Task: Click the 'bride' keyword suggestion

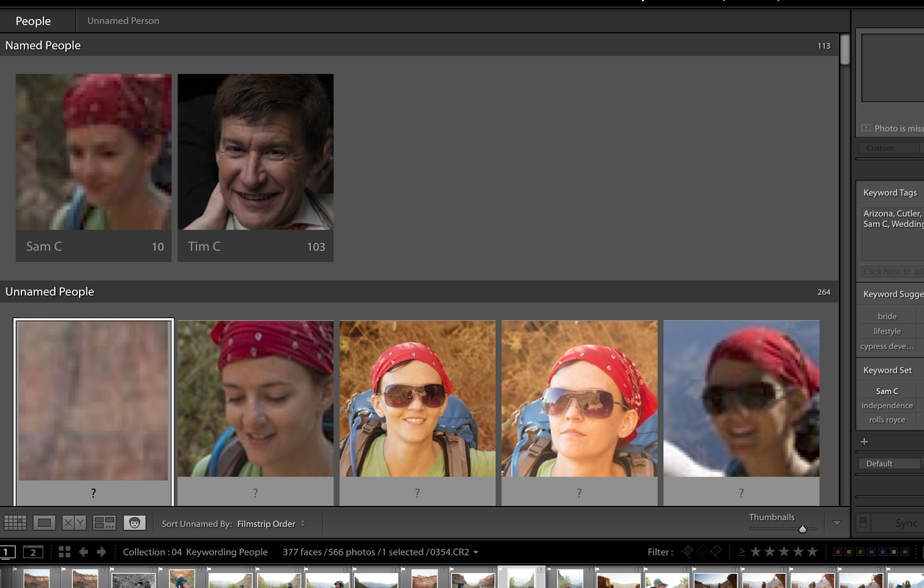Action: [887, 316]
